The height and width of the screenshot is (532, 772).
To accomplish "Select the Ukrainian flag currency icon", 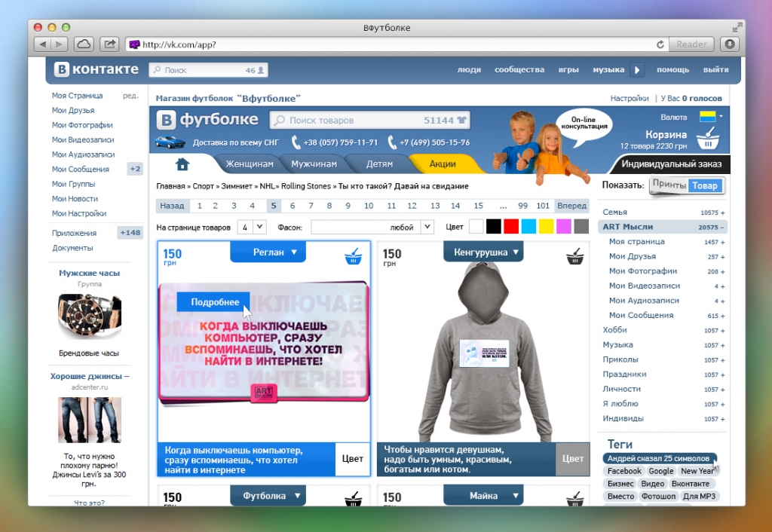I will (707, 117).
